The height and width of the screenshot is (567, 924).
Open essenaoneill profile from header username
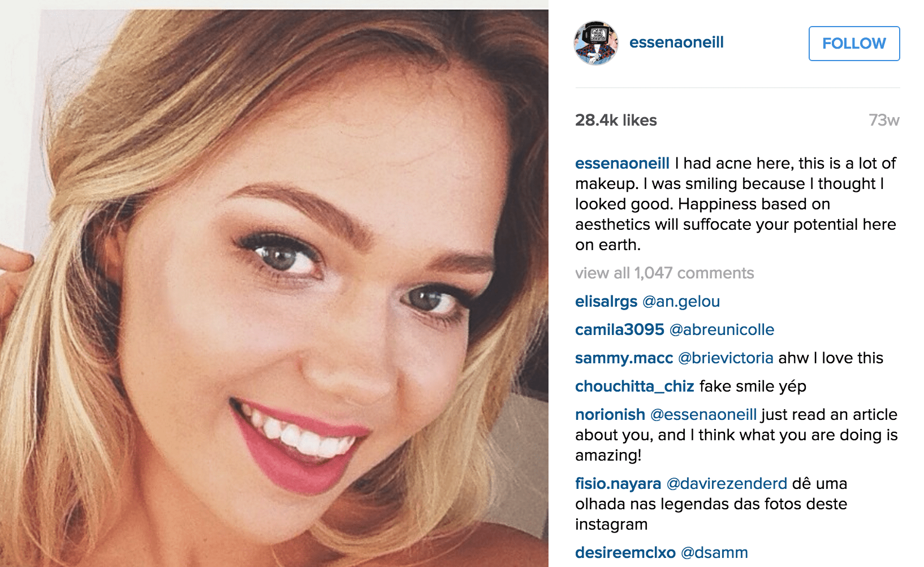676,42
